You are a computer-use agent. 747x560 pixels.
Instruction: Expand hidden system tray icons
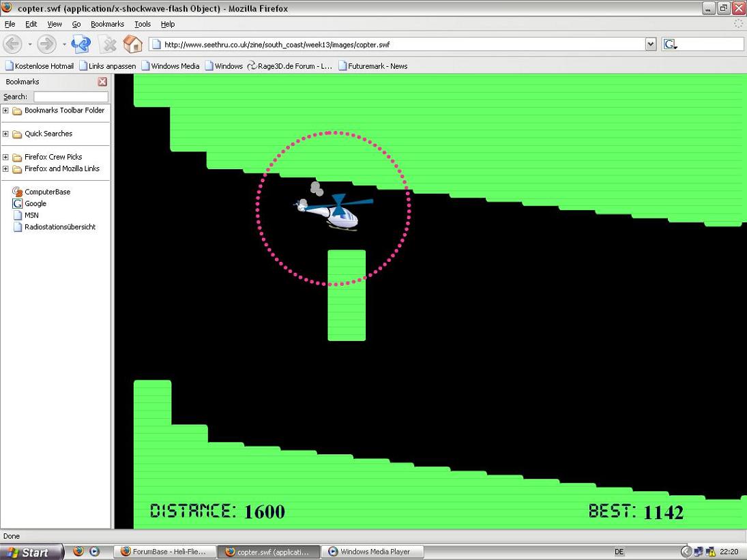click(686, 552)
